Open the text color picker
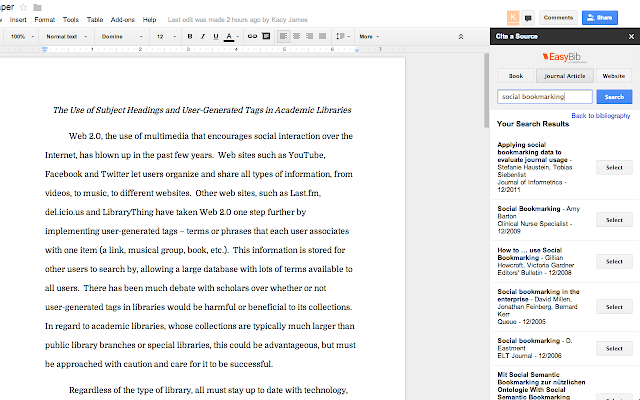Image resolution: width=640 pixels, height=400 pixels. pos(230,36)
